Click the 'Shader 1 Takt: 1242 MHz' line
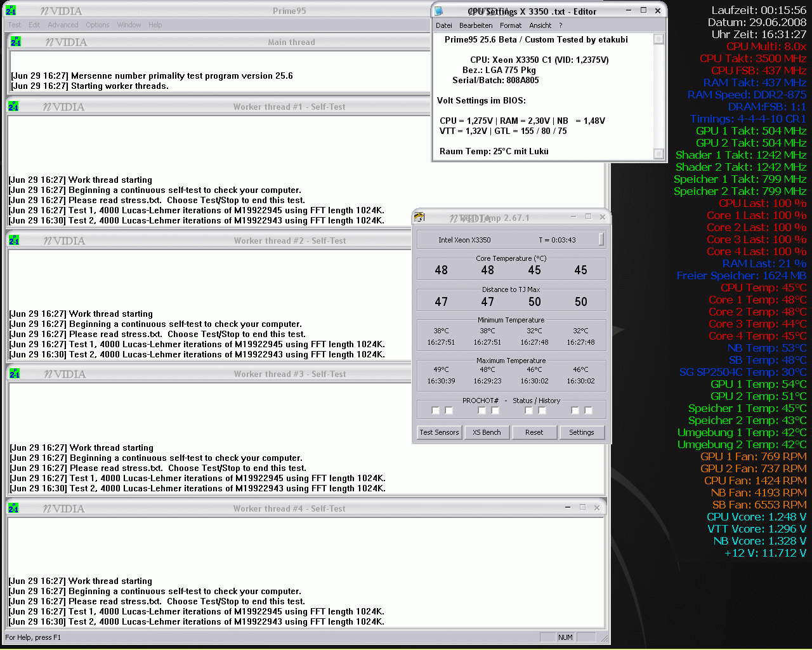This screenshot has width=812, height=650. click(x=741, y=155)
